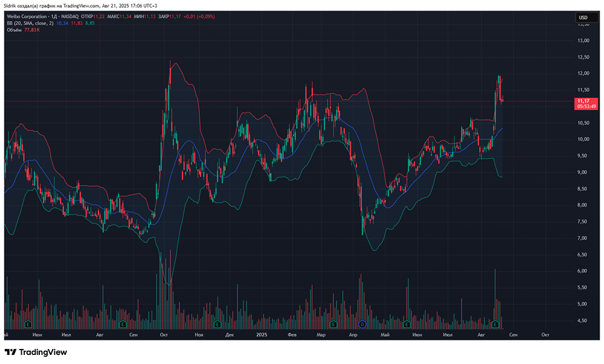The height and width of the screenshot is (364, 604).
Task: Click the +0,01 (+0,09%) change value
Action: (x=199, y=16)
